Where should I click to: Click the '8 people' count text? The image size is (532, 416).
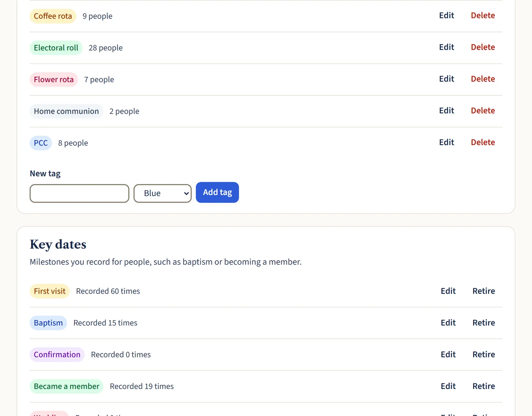[x=73, y=143]
